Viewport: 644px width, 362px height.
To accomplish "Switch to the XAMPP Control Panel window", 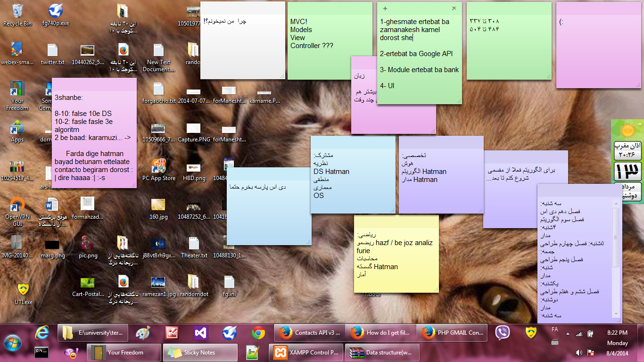I will (306, 352).
